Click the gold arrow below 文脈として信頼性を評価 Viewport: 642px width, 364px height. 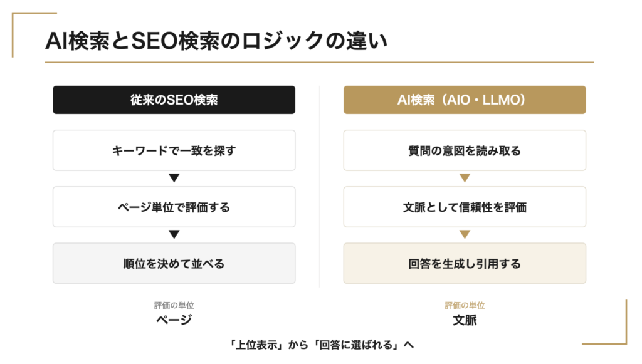(465, 234)
